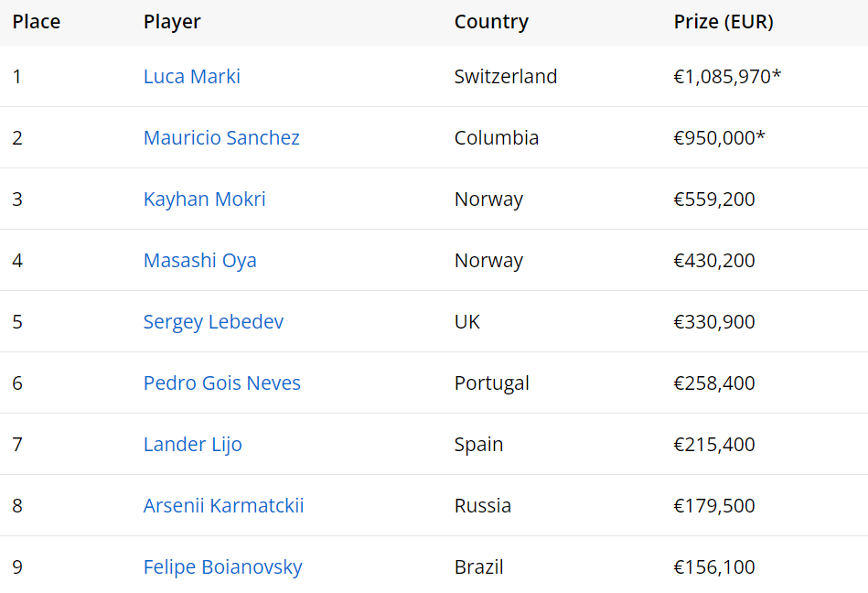Image resolution: width=868 pixels, height=593 pixels.
Task: Click the €1,085,970* prize cell
Action: 727,77
